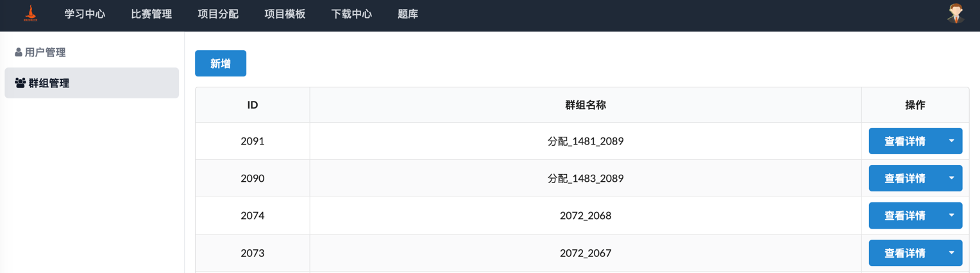Open the user avatar profile menu
The image size is (980, 273).
[956, 13]
